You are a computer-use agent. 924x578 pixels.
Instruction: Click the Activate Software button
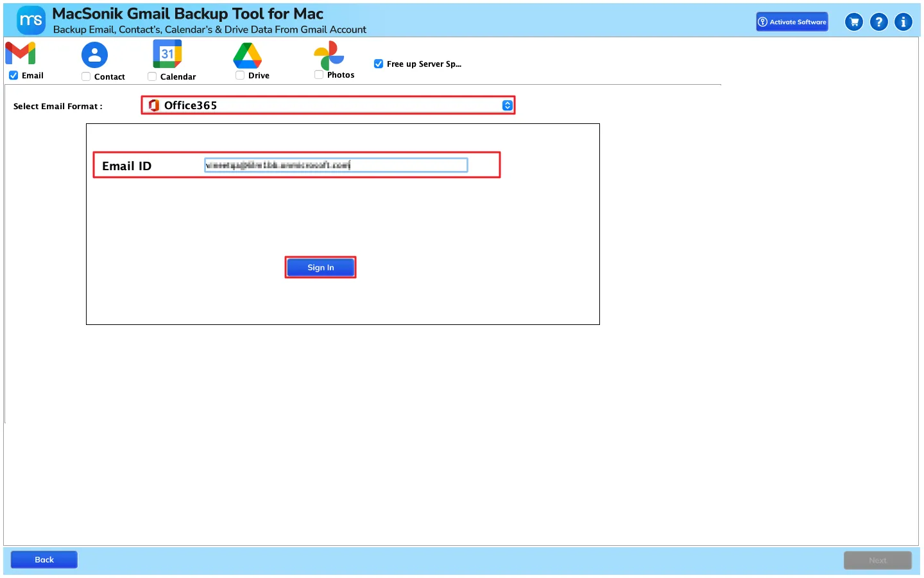click(792, 22)
